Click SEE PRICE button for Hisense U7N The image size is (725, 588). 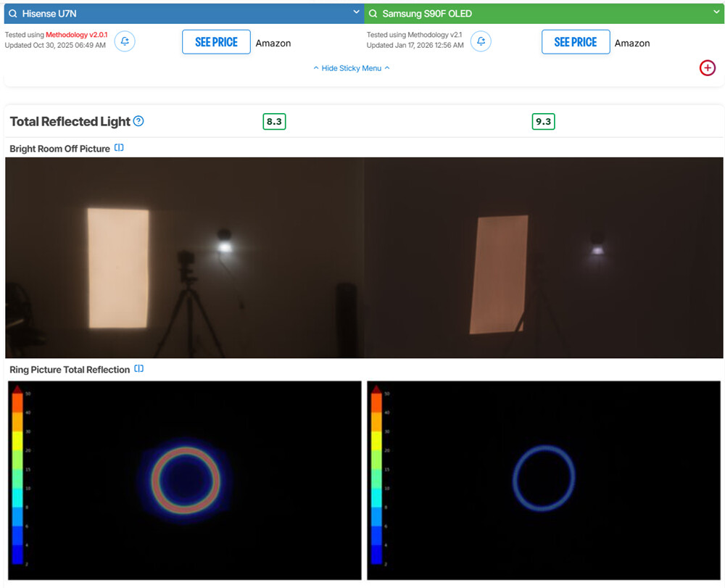(x=216, y=42)
